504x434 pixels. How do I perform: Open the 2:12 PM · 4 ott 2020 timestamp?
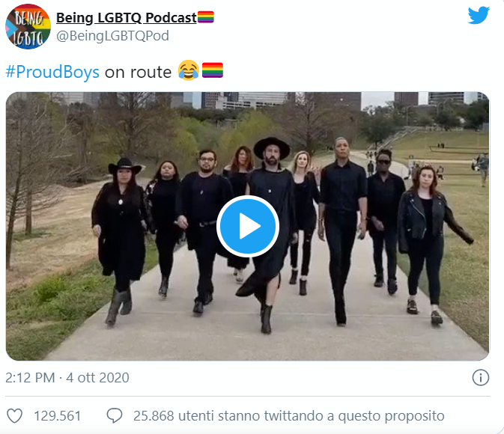(67, 377)
